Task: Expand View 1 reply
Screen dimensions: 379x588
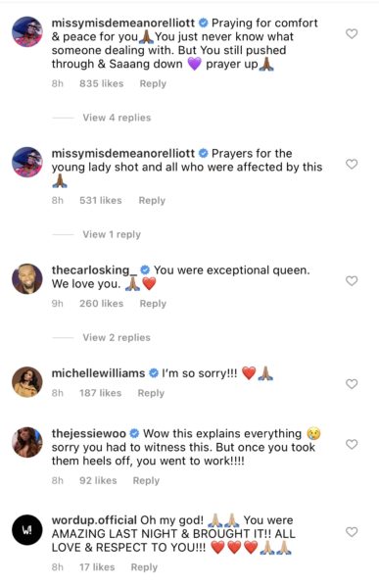Action: tap(112, 235)
